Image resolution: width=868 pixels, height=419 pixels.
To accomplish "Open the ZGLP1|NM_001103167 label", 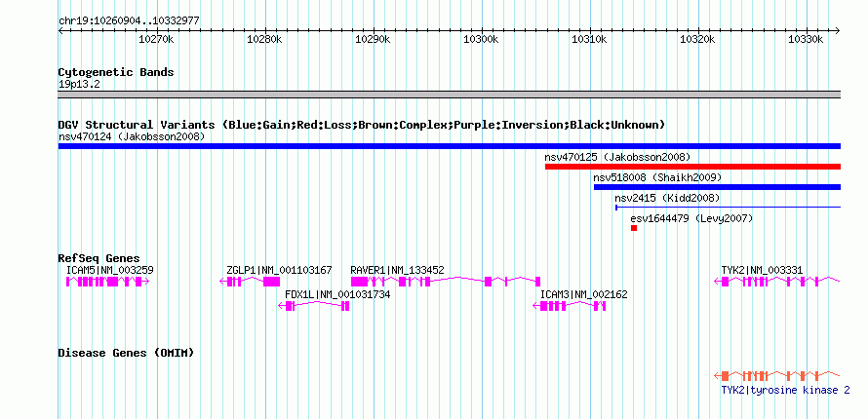I will point(279,270).
